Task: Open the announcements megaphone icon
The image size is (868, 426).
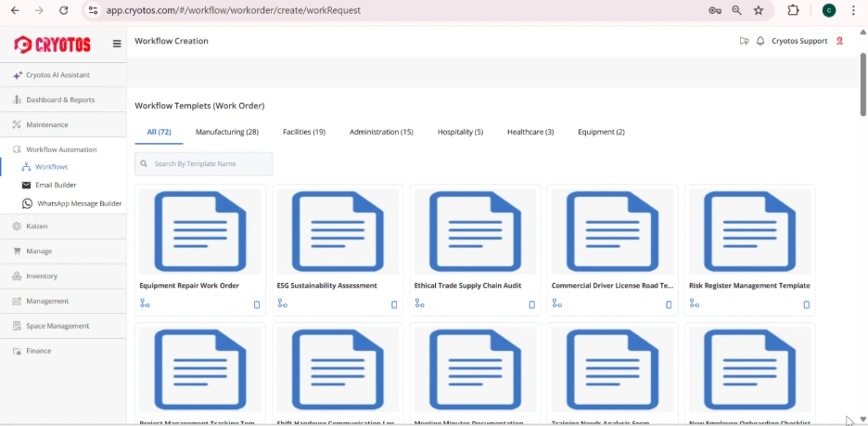Action: pyautogui.click(x=744, y=41)
